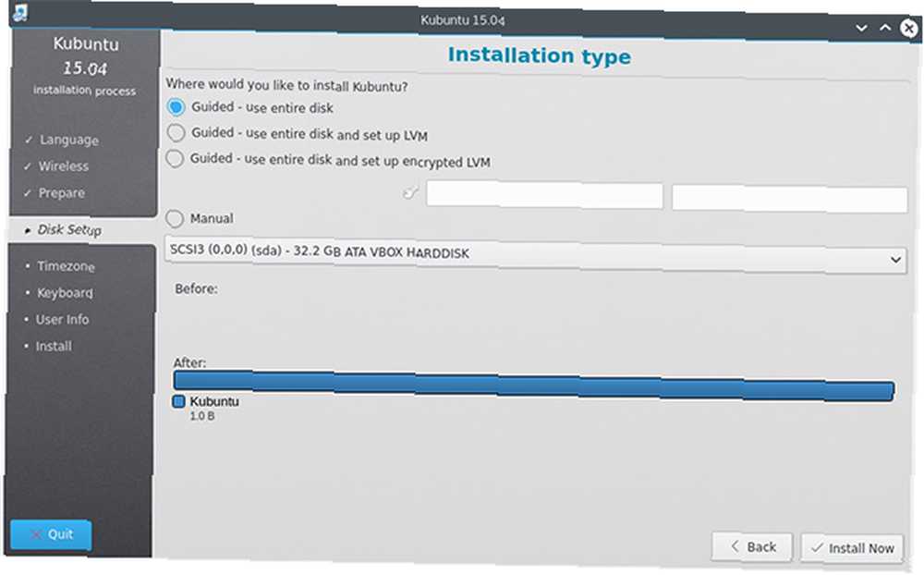The image size is (924, 575).
Task: Select the Timezone step in sidebar
Action: click(x=66, y=266)
